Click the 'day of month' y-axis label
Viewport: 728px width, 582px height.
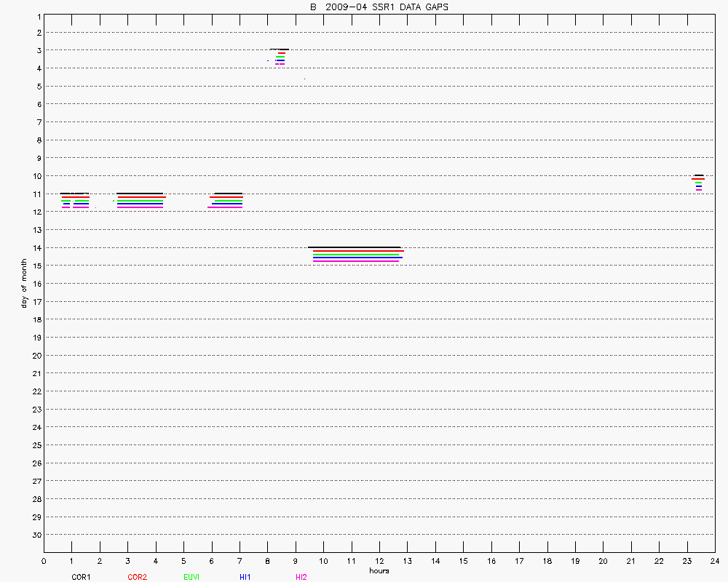pyautogui.click(x=24, y=275)
